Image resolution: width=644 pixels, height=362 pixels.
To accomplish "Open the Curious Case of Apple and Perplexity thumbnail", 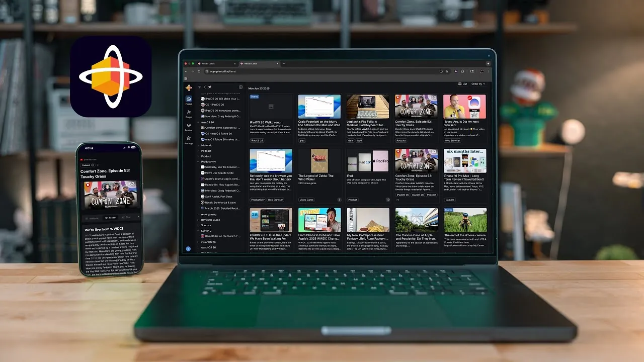I will [x=417, y=220].
